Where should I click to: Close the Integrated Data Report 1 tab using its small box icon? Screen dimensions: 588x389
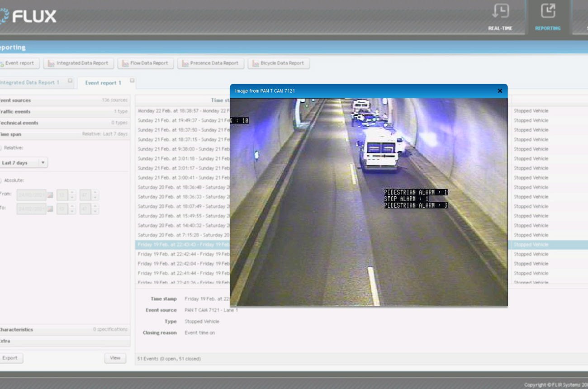point(70,81)
